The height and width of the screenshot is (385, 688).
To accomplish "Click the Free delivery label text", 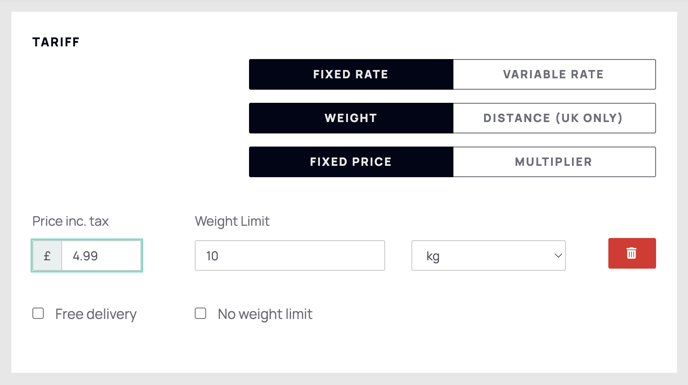I will point(96,314).
